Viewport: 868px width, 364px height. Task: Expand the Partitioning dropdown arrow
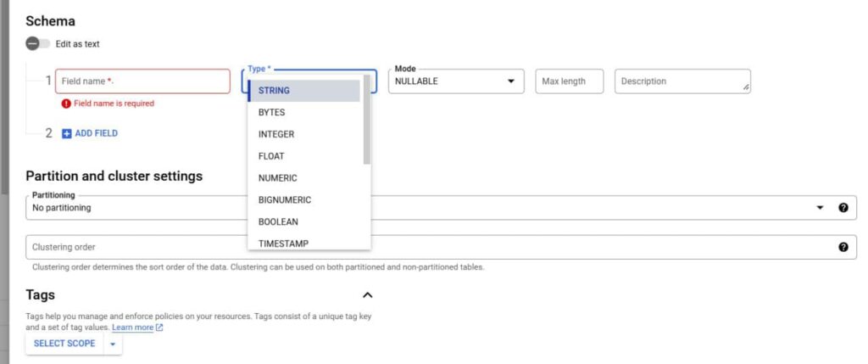pos(820,208)
